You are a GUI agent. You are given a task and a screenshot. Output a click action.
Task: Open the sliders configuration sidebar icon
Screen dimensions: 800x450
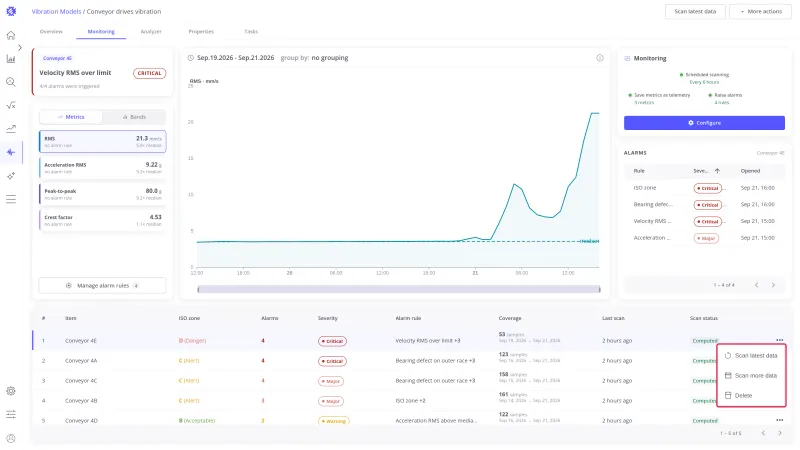coord(11,414)
